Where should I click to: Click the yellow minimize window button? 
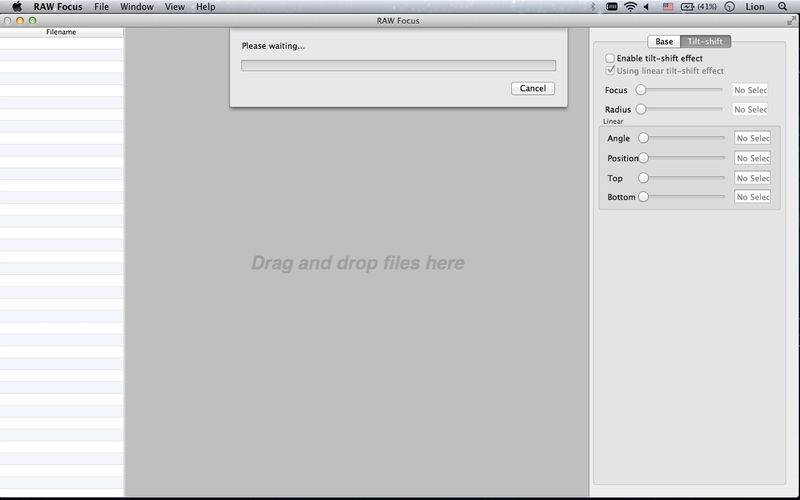(20, 21)
